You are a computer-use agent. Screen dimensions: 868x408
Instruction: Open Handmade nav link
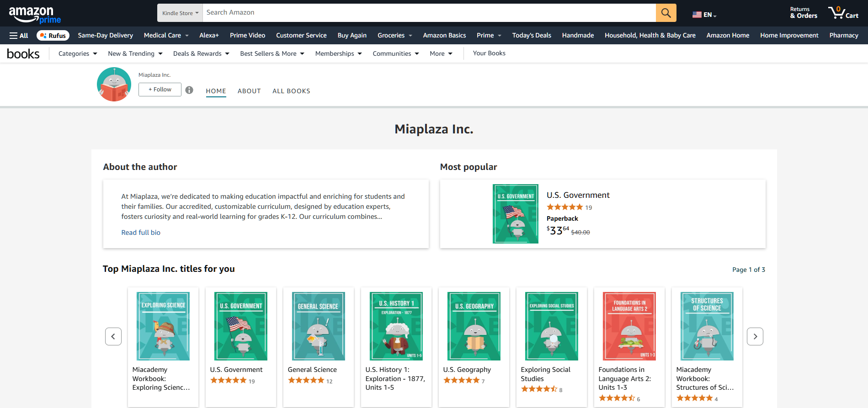(578, 35)
